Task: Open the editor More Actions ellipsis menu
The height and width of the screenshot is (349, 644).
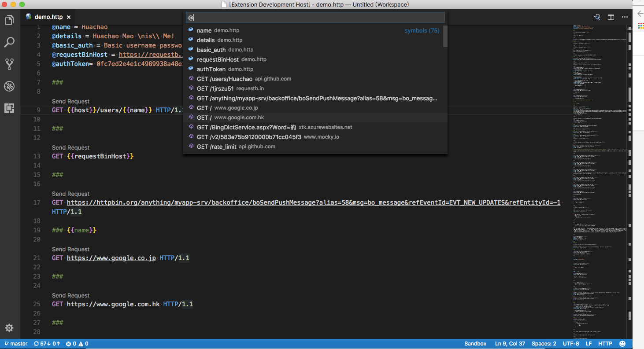Action: 625,17
